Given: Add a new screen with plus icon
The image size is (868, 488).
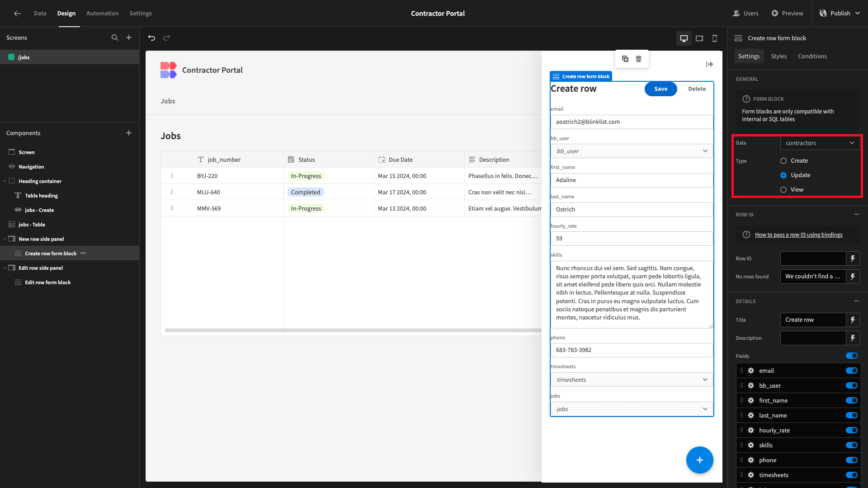Looking at the screenshot, I should (x=129, y=38).
